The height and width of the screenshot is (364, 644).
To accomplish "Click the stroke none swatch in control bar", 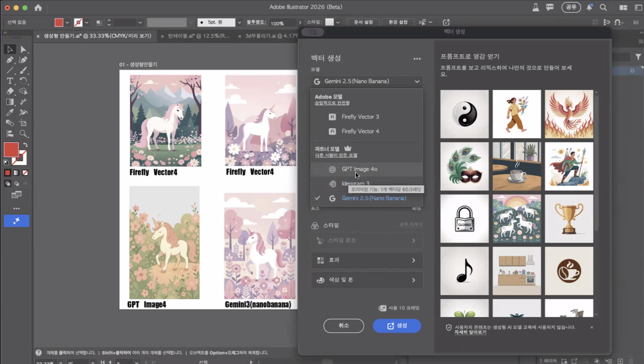I will [x=78, y=22].
